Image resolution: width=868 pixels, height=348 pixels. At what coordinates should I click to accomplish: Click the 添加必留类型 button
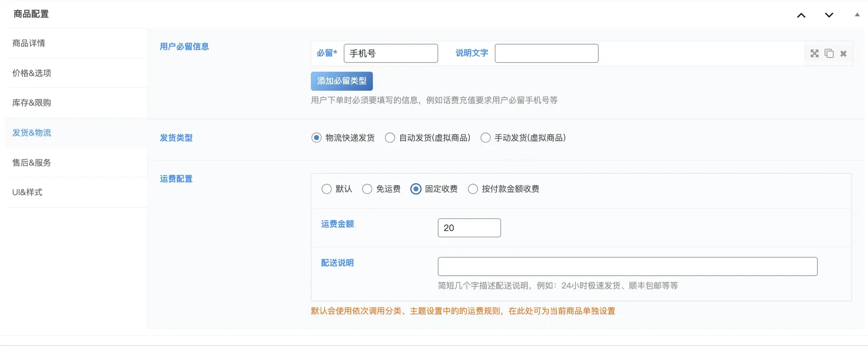[x=342, y=81]
